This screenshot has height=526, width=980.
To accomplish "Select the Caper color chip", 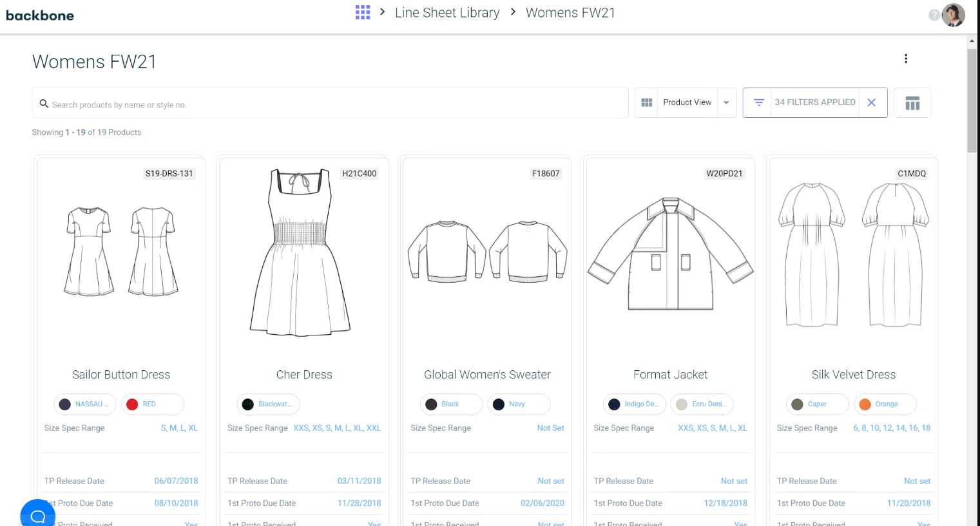I will point(817,404).
